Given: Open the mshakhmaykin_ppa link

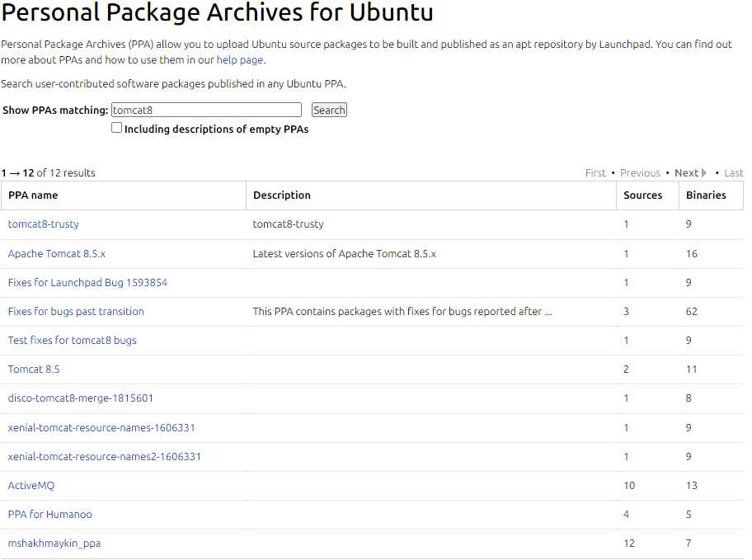Looking at the screenshot, I should [54, 544].
